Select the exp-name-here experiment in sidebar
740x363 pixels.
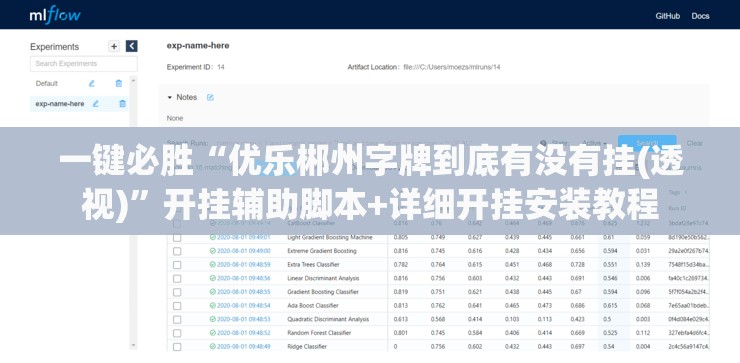click(60, 104)
